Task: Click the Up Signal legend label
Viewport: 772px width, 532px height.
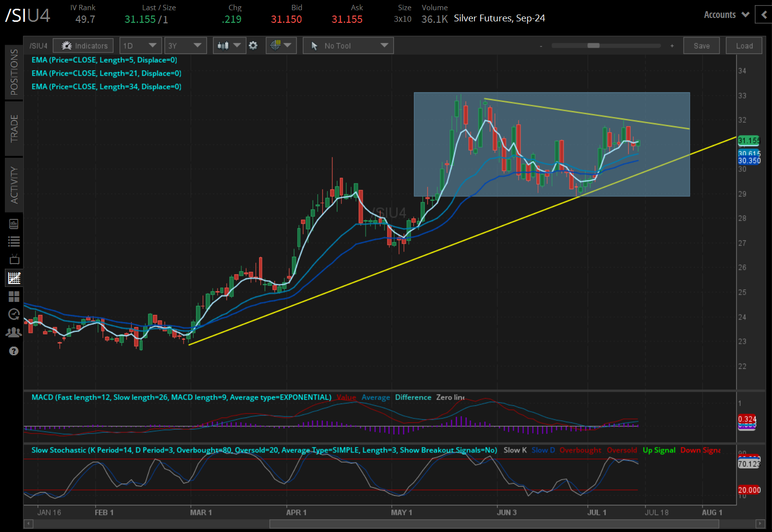Action: (x=659, y=450)
